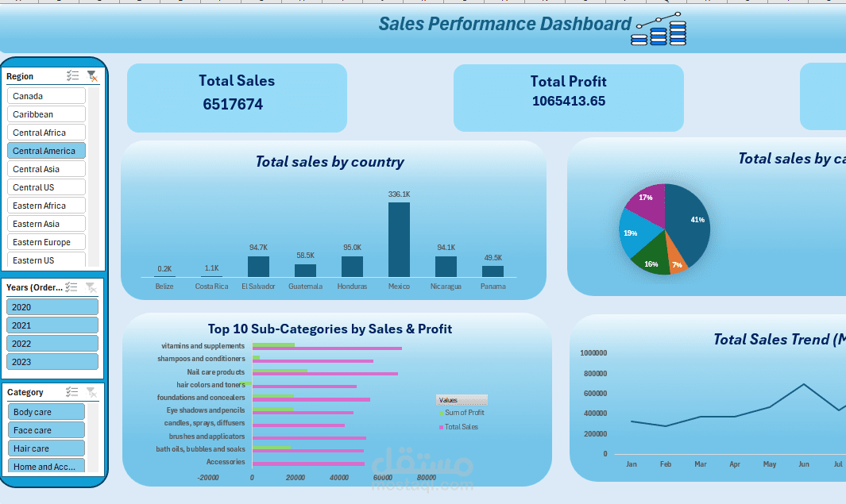Clear the filter on the Category slicer

coord(92,392)
